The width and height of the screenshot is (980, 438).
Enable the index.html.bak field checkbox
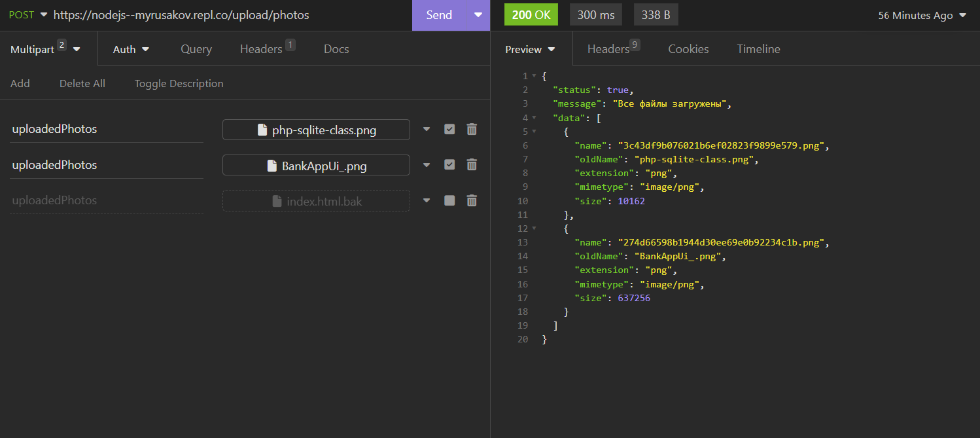449,200
